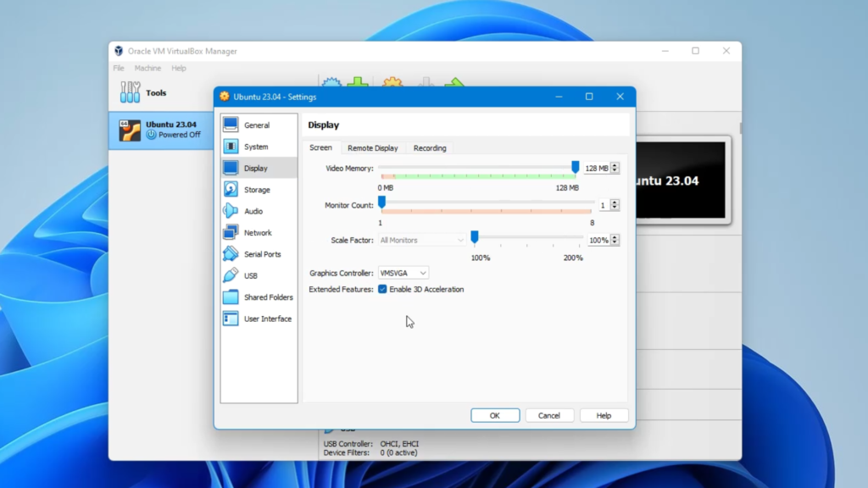Toggle Enable 3D Acceleration checkbox
Viewport: 868px width, 488px height.
click(x=382, y=290)
